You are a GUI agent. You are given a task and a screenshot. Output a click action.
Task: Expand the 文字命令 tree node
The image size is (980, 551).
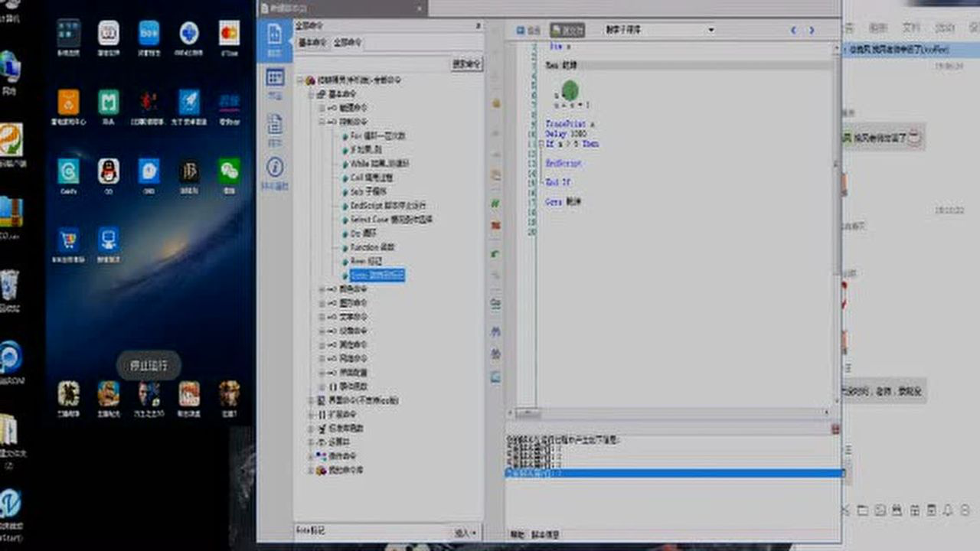[322, 317]
